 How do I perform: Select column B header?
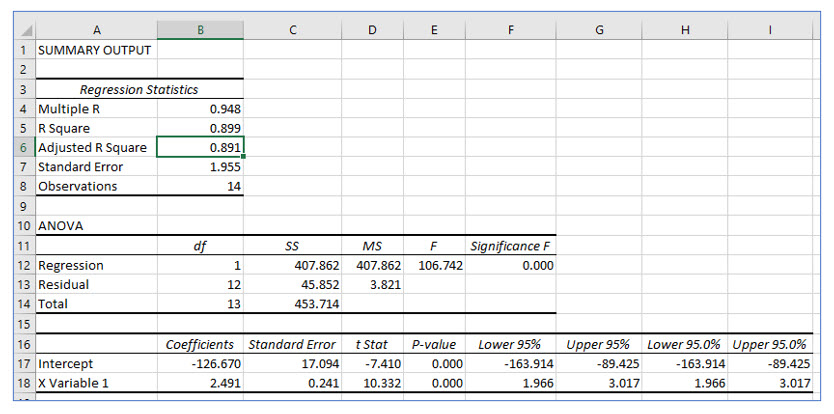(200, 30)
